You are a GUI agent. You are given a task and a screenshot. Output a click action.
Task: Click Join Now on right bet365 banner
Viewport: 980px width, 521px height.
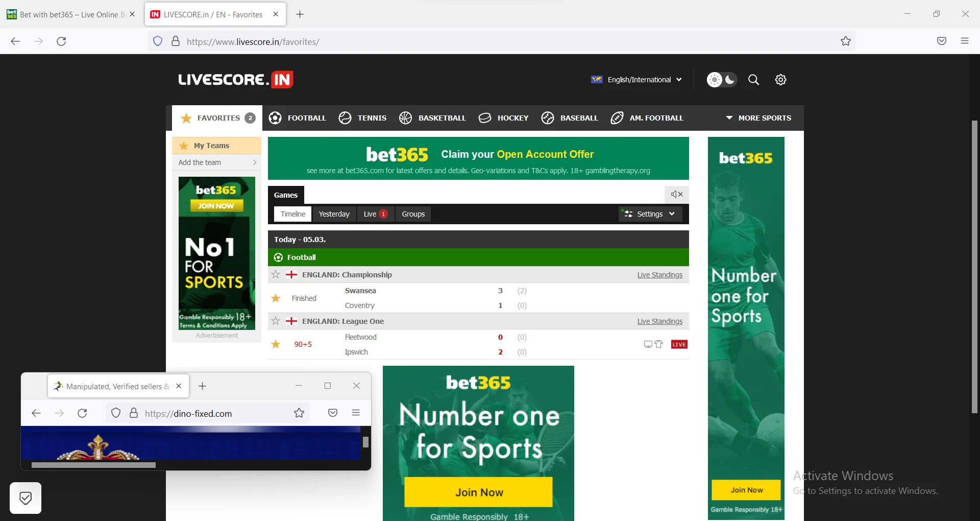click(746, 490)
